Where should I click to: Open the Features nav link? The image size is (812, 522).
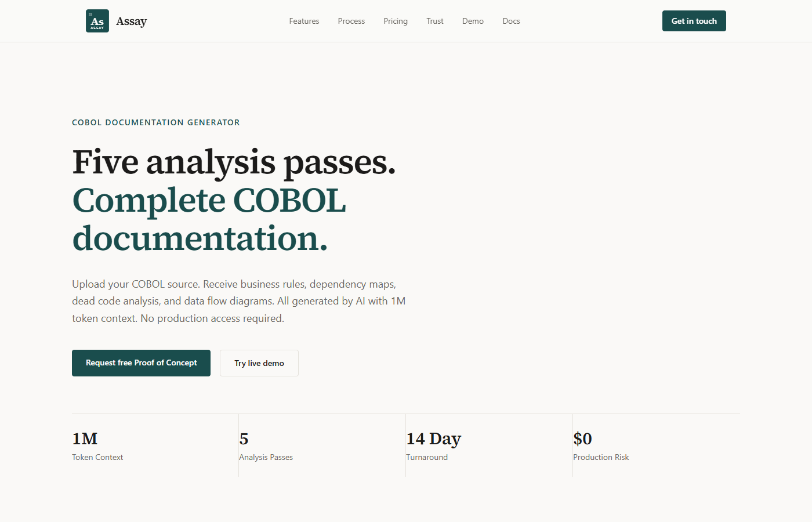click(x=304, y=21)
